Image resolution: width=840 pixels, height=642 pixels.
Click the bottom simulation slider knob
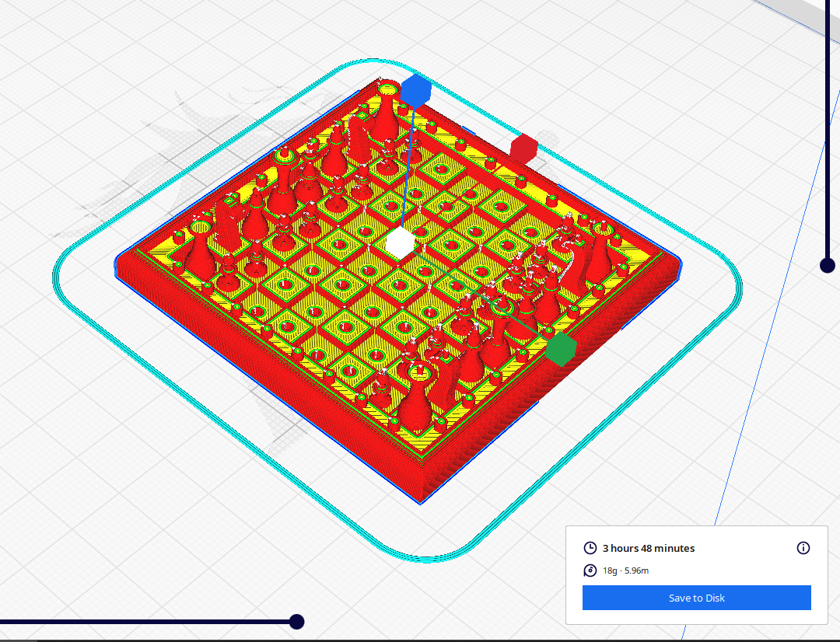tap(296, 621)
